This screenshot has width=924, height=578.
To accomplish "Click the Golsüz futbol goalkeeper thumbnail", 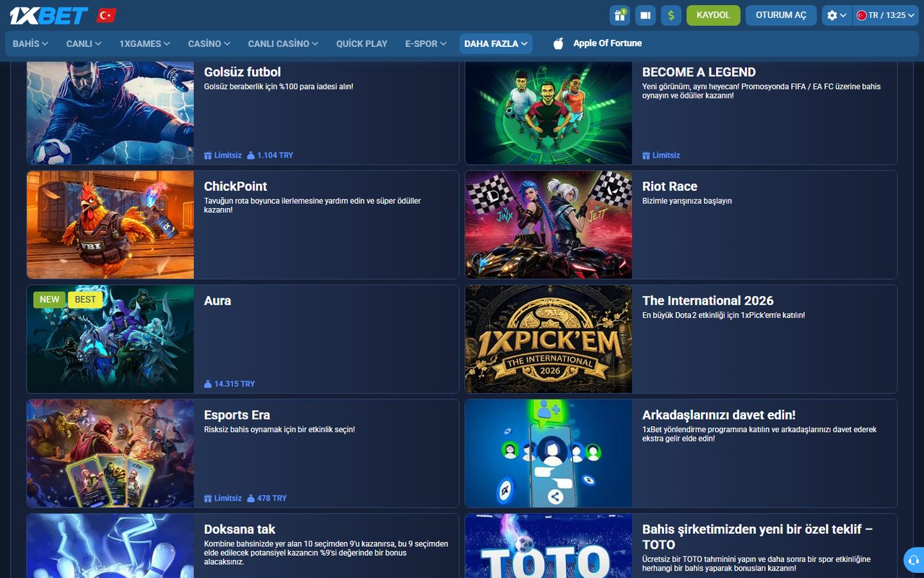I will click(x=110, y=113).
